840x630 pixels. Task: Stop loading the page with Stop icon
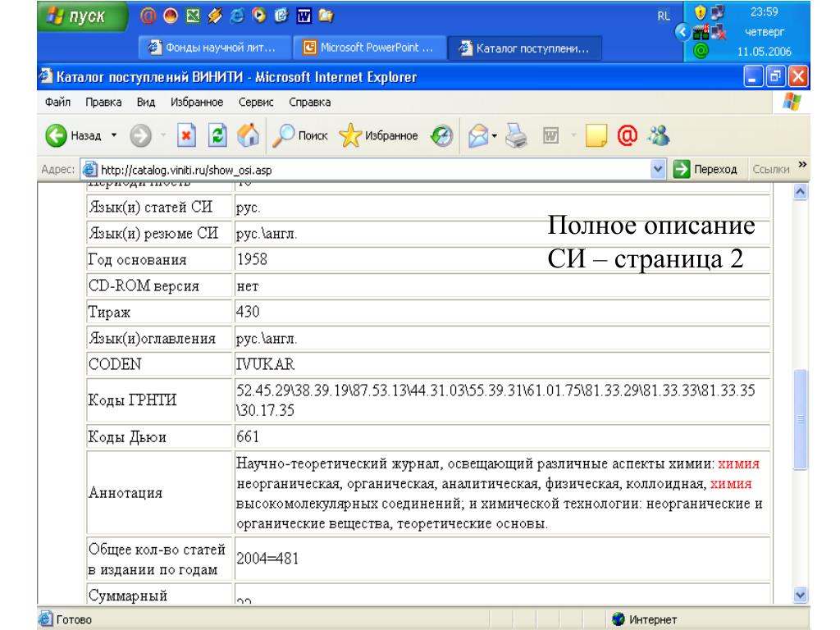[186, 135]
